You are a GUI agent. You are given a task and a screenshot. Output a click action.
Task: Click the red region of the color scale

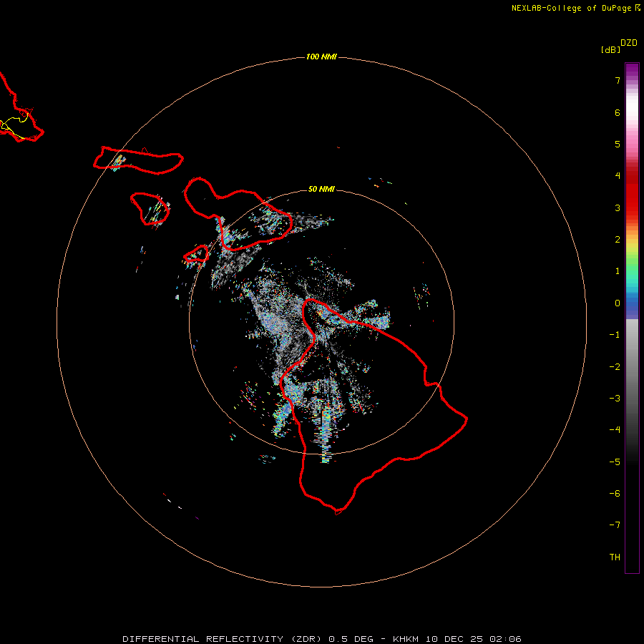(632, 193)
